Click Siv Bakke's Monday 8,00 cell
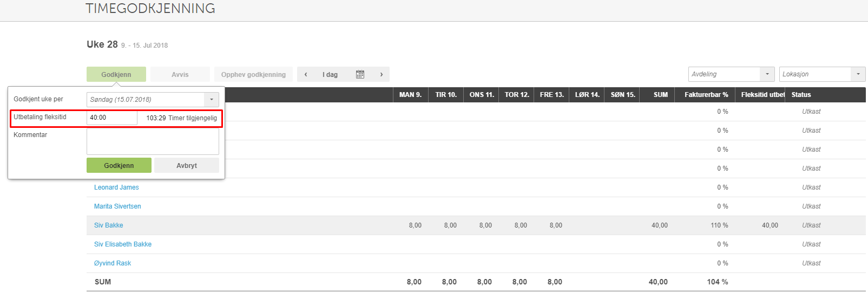Screen dimensions: 868x292 (415, 225)
